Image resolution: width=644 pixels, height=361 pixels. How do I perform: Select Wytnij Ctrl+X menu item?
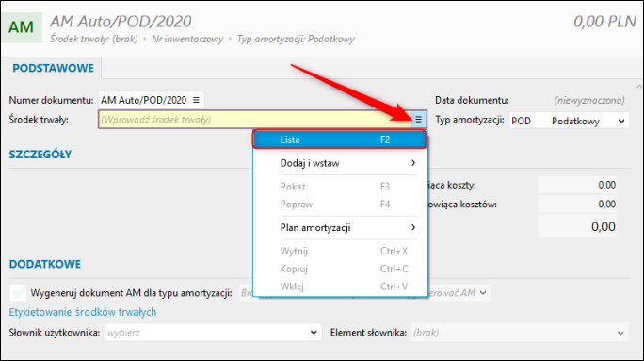[x=340, y=251]
